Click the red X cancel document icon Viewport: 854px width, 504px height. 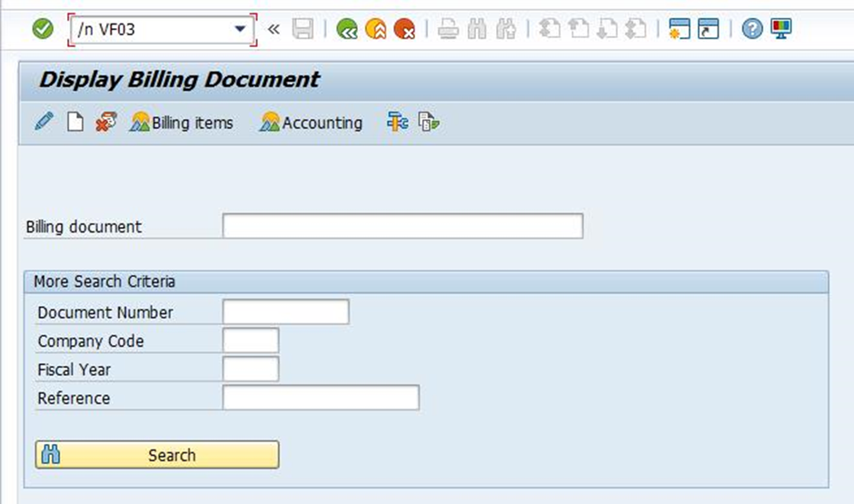(106, 122)
